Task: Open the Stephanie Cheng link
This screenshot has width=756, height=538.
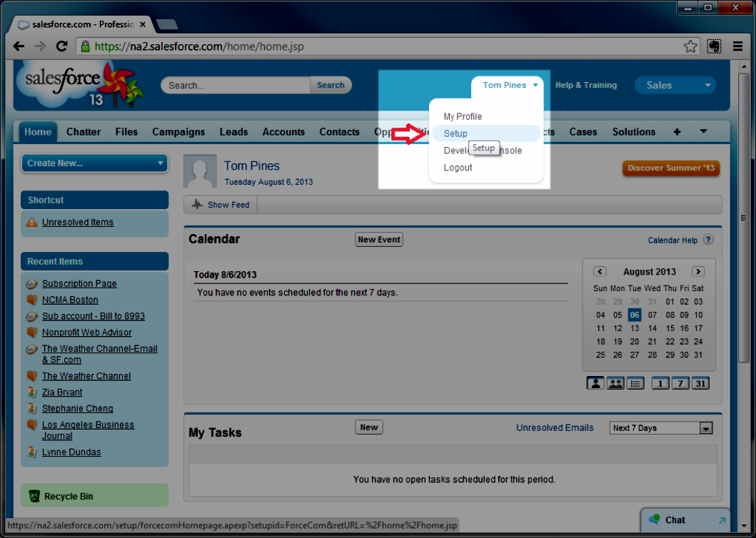Action: (78, 408)
